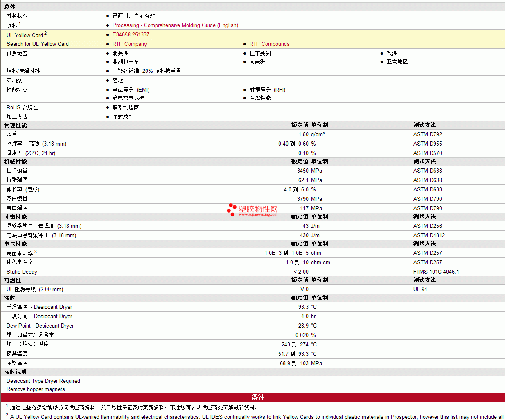
Task: Select the V-0 flame rating value
Action: pyautogui.click(x=304, y=289)
